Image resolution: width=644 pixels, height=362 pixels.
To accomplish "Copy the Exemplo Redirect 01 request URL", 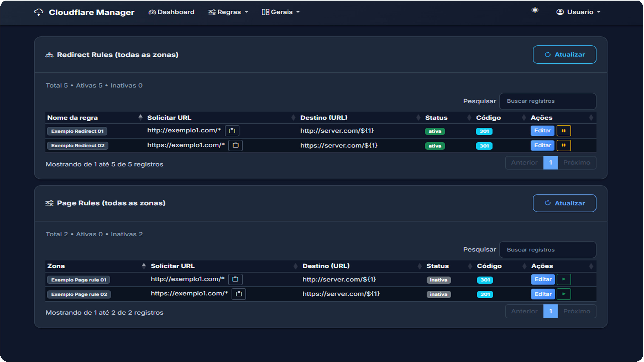I will tap(232, 131).
